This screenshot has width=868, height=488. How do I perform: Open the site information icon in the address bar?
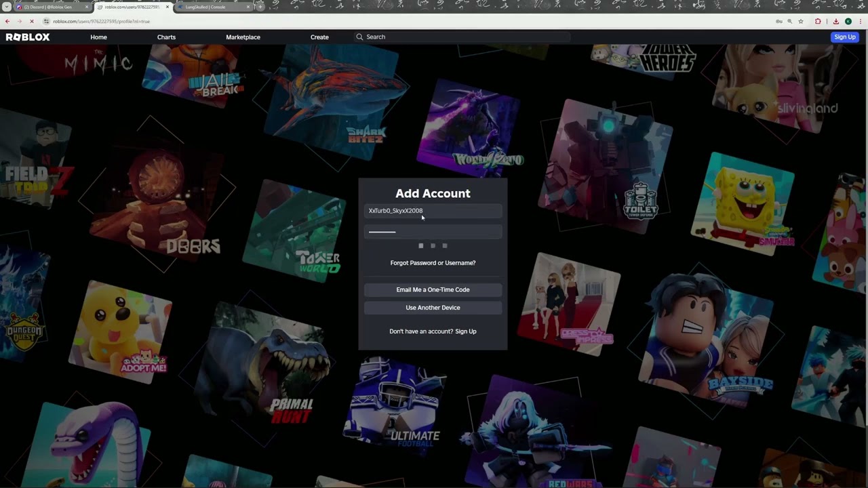tap(46, 22)
